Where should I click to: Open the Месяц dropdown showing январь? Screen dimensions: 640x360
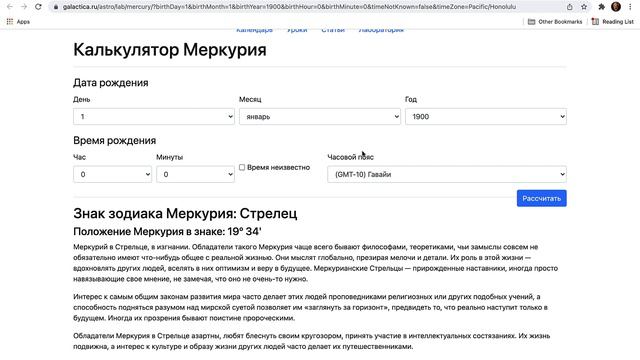coord(320,117)
